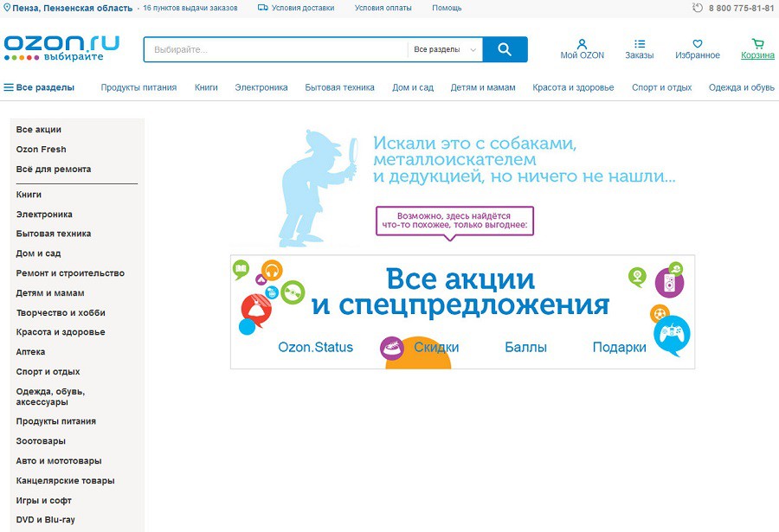The width and height of the screenshot is (779, 532).
Task: Click the phone number 8 800 775-81-81
Action: click(741, 9)
